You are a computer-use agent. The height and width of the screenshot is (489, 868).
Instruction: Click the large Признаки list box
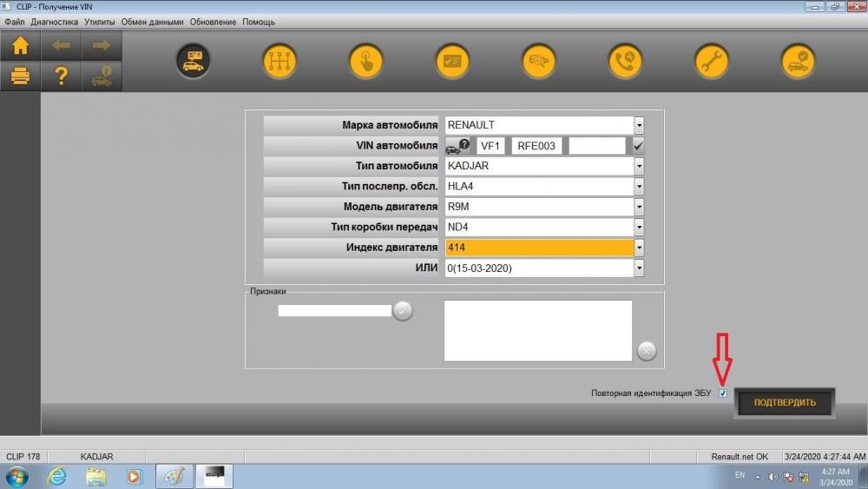pyautogui.click(x=538, y=331)
